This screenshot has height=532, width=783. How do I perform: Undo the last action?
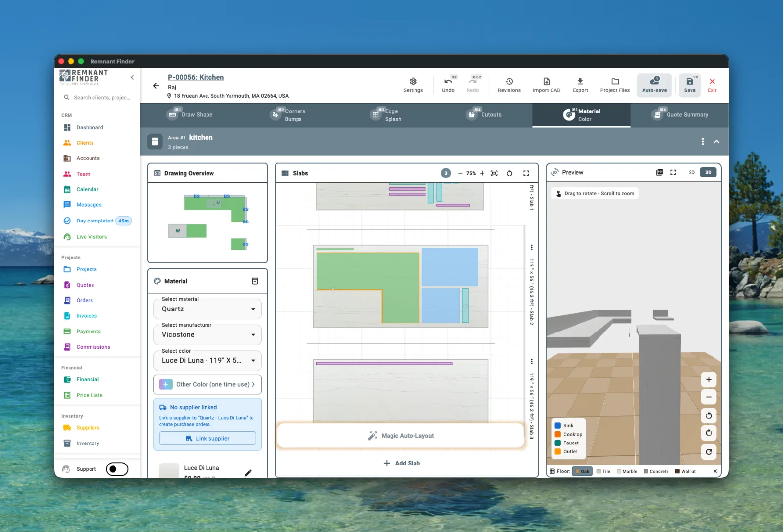pyautogui.click(x=448, y=85)
